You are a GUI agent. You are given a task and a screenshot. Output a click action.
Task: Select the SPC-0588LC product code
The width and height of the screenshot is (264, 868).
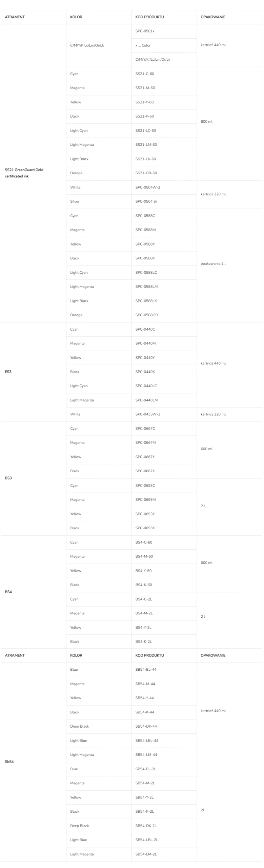click(x=146, y=273)
